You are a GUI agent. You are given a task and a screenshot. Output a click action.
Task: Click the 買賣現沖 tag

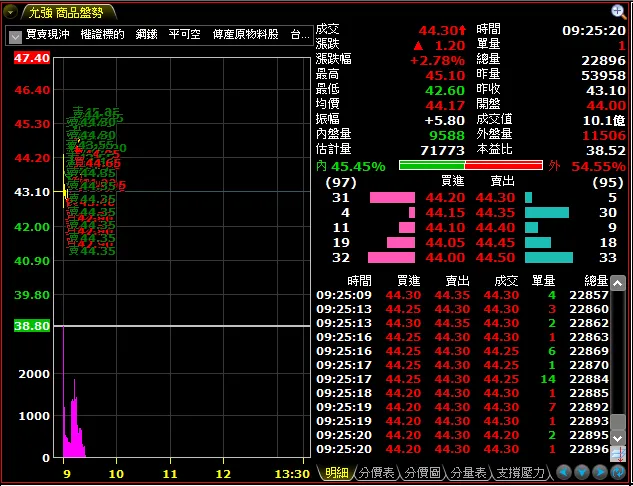click(48, 34)
